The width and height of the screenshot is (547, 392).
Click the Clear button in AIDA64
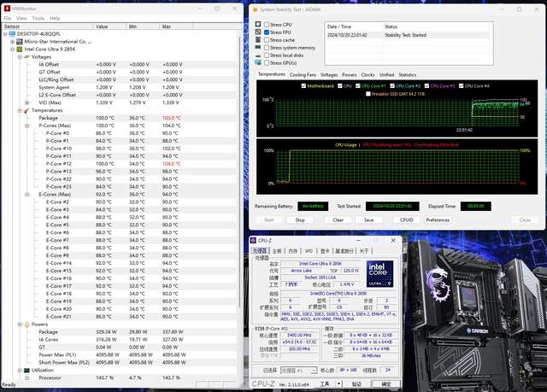(x=338, y=220)
